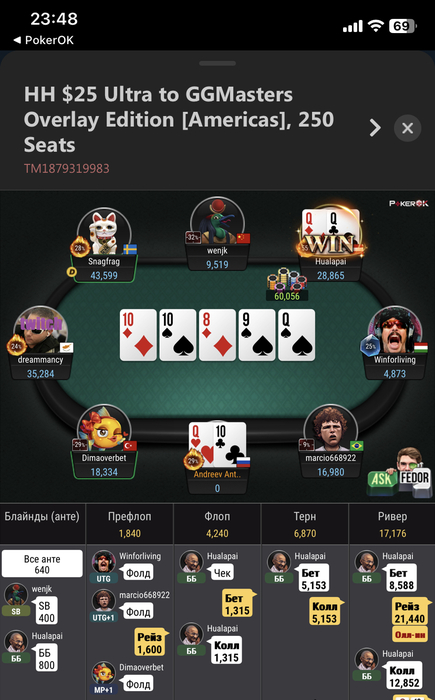Screen dimensions: 435x700
Task: Tap Andreev Ant's Q-10 hole cards
Action: [x=218, y=444]
